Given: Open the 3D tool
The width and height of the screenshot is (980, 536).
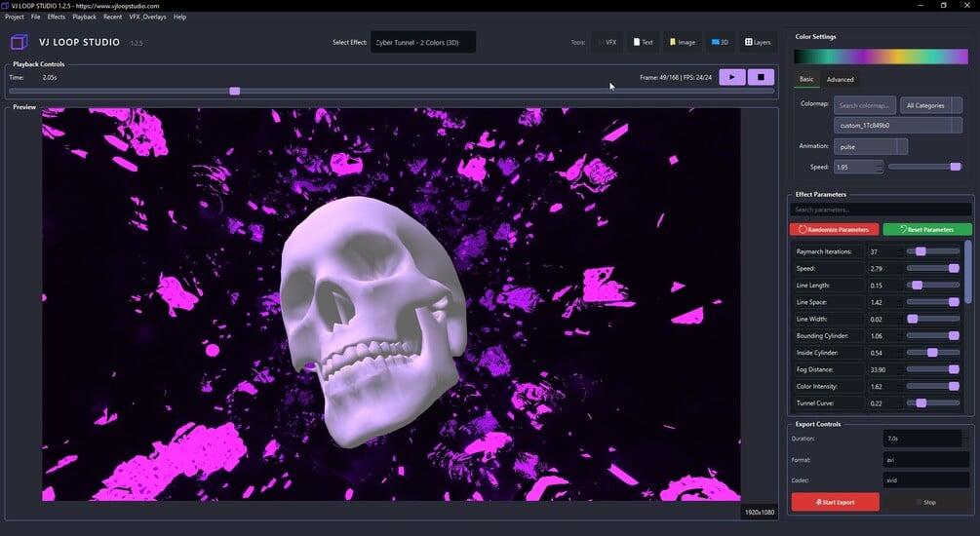Looking at the screenshot, I should click(720, 43).
